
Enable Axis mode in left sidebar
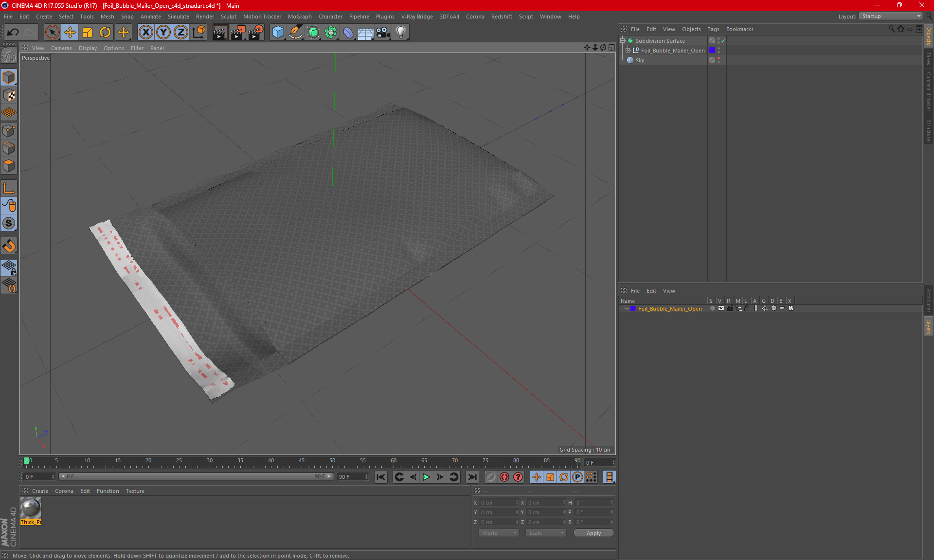click(9, 188)
